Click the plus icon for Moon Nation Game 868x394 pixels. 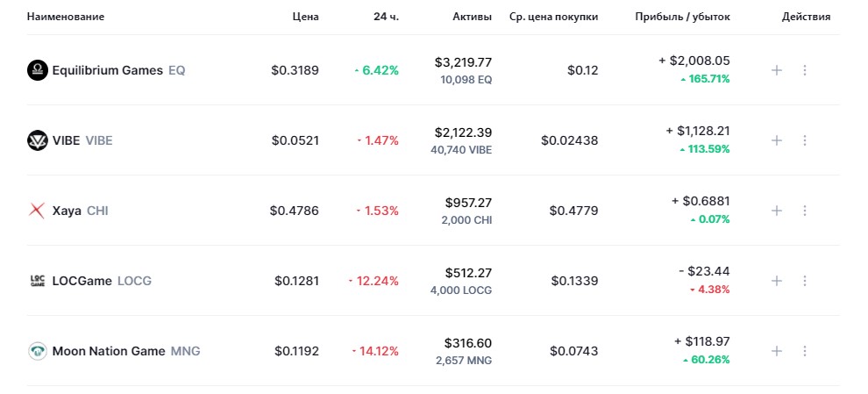[777, 351]
